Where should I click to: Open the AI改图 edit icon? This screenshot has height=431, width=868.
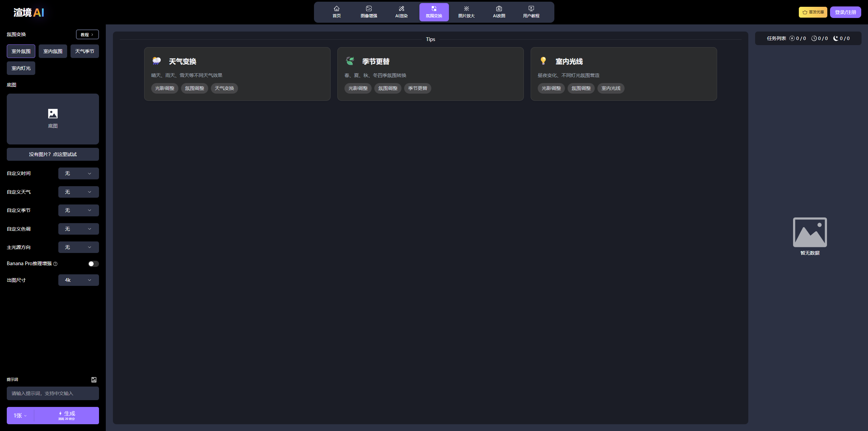[x=499, y=9]
